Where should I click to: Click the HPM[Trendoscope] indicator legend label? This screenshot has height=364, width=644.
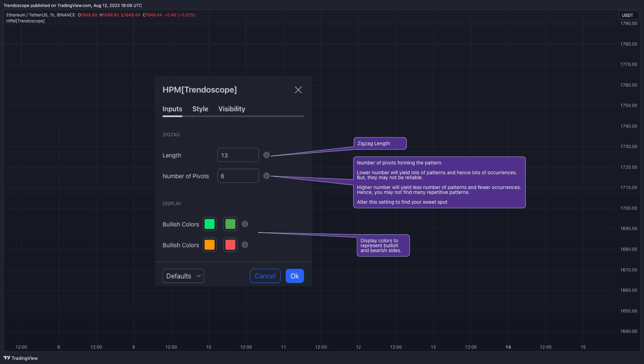(x=25, y=21)
